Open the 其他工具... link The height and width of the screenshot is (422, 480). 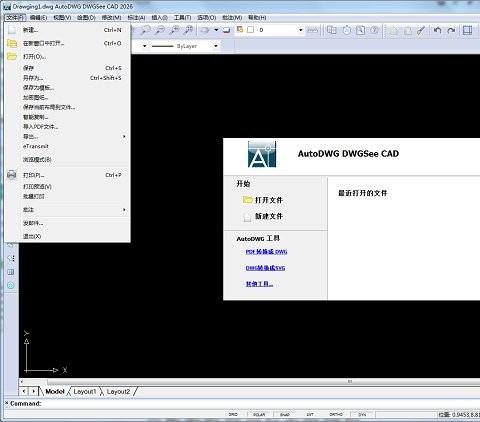(259, 284)
